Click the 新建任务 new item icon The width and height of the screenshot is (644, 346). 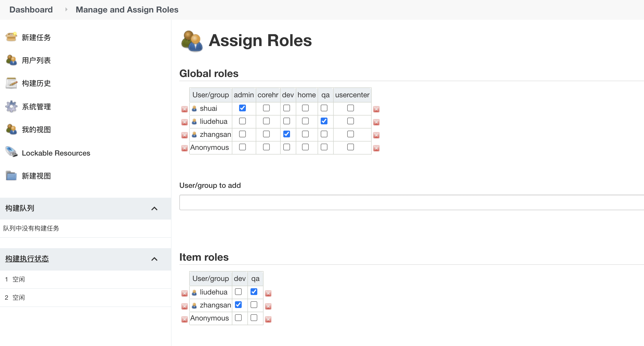click(11, 37)
